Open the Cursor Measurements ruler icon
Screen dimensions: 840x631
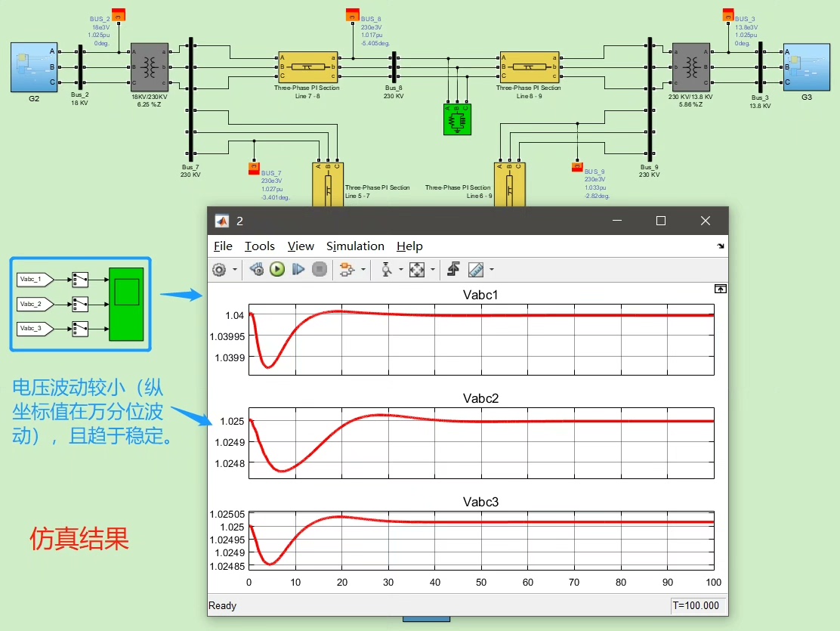click(476, 269)
